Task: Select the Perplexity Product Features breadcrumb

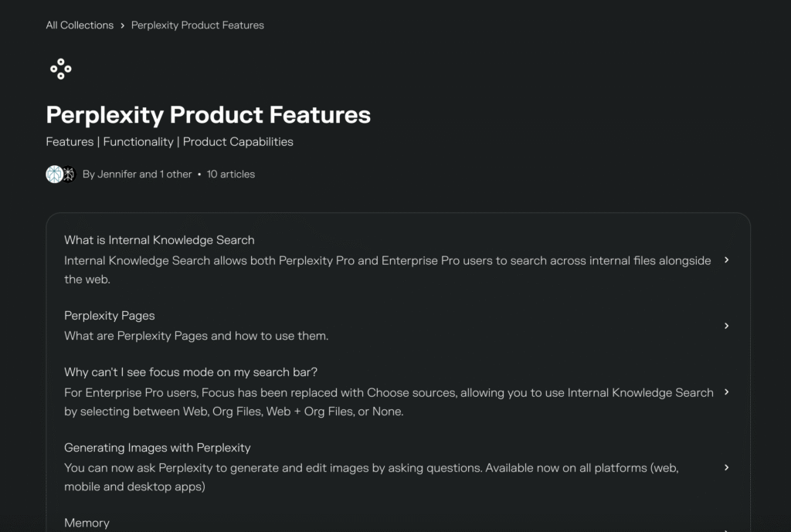Action: click(198, 25)
